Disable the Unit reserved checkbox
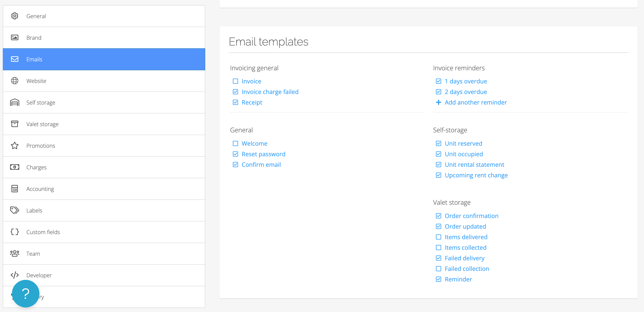 coord(438,144)
